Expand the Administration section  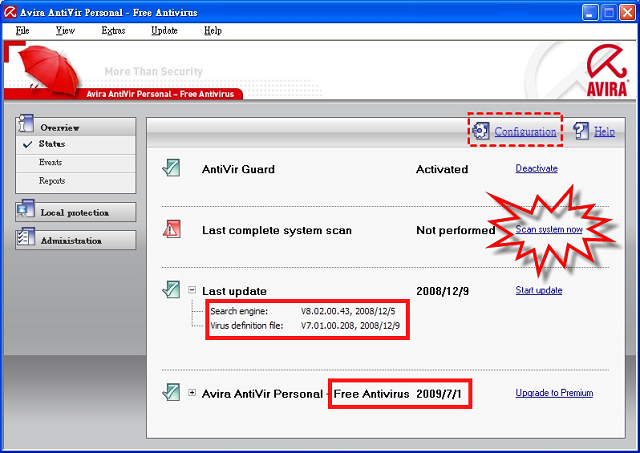tap(76, 240)
